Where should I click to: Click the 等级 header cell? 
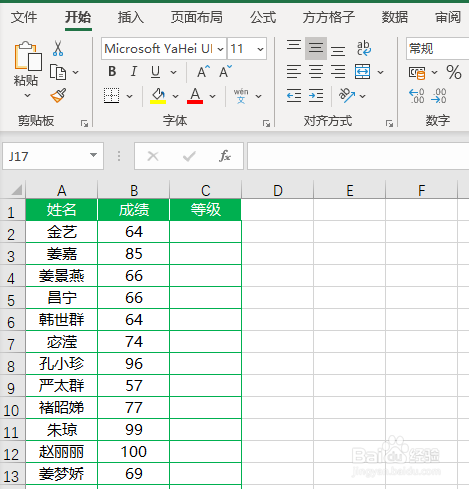pyautogui.click(x=206, y=210)
